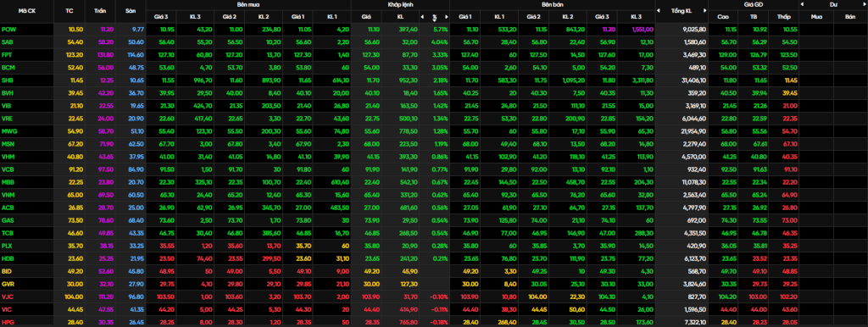The width and height of the screenshot is (868, 327).
Task: Open the VNM stock ticker
Action: pyautogui.click(x=8, y=195)
